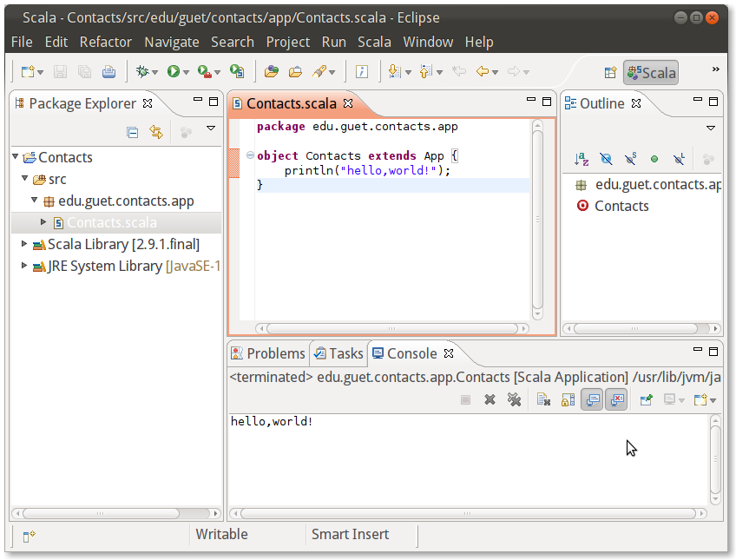
Task: Toggle Hide Static Members in the Outline
Action: point(630,159)
